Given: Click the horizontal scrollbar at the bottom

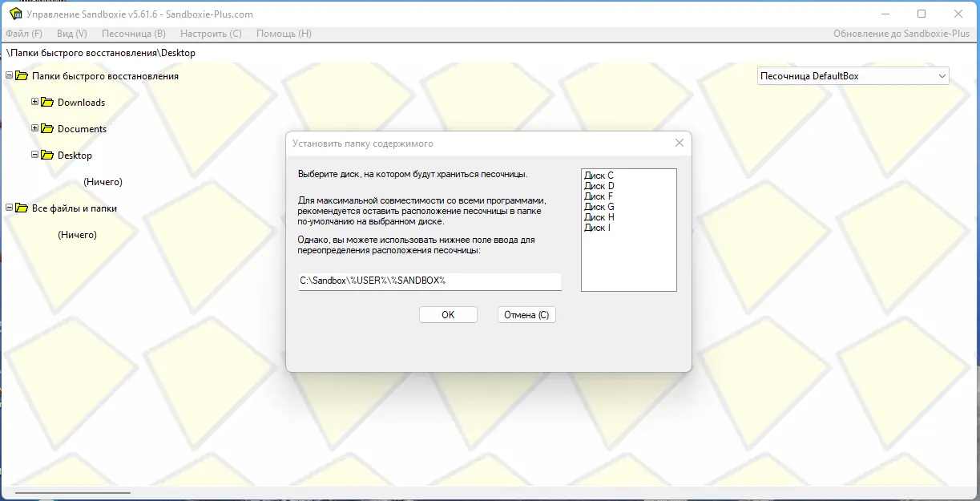Looking at the screenshot, I should coord(72,493).
